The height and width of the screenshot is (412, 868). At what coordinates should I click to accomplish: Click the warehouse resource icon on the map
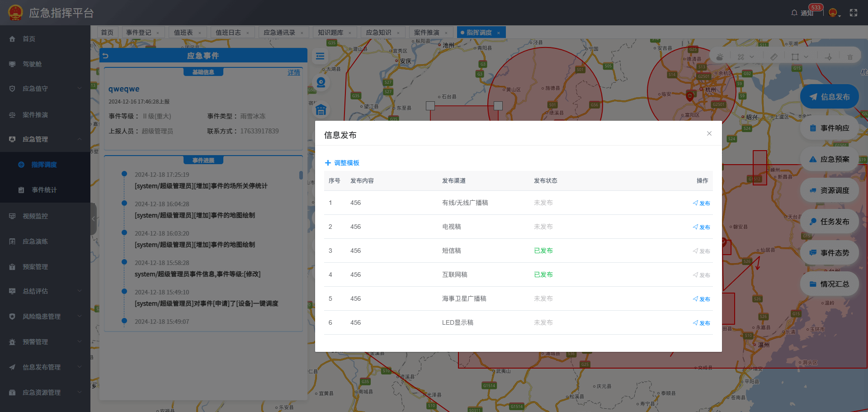[x=321, y=110]
